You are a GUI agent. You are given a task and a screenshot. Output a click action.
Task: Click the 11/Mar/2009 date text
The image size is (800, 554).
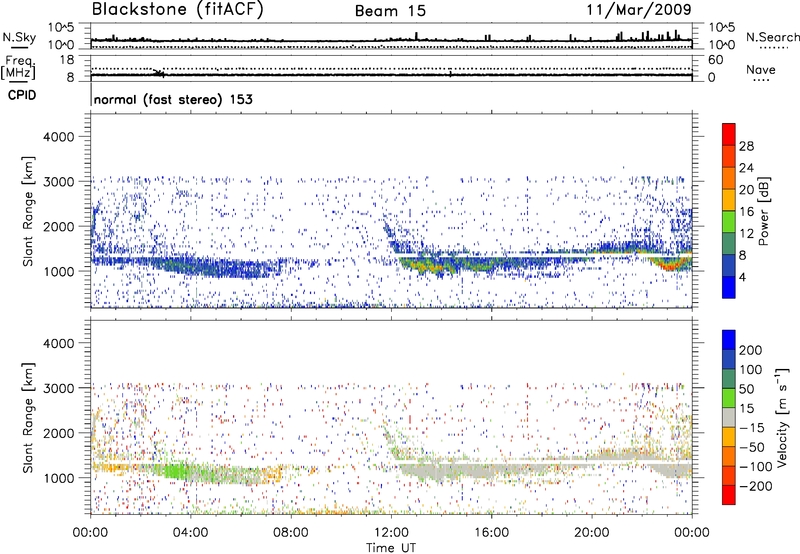coord(639,9)
